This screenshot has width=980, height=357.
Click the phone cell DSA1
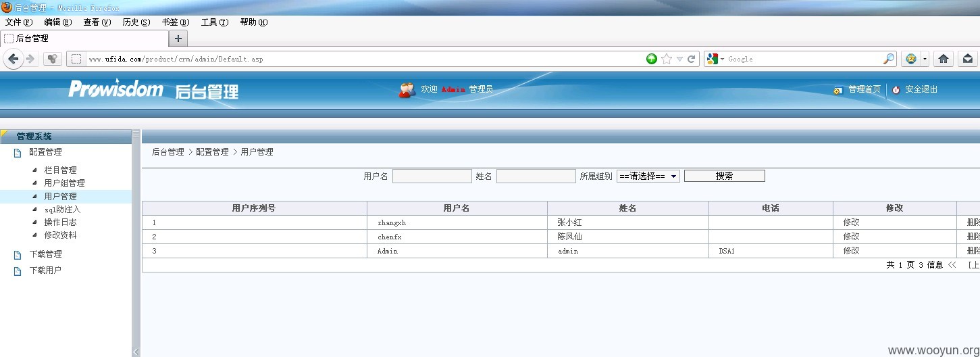click(x=727, y=251)
